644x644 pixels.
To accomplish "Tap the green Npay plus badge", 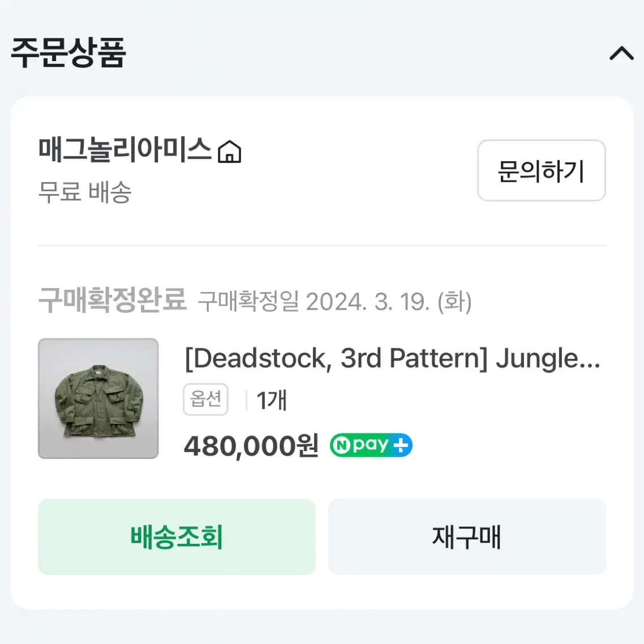I will click(371, 445).
